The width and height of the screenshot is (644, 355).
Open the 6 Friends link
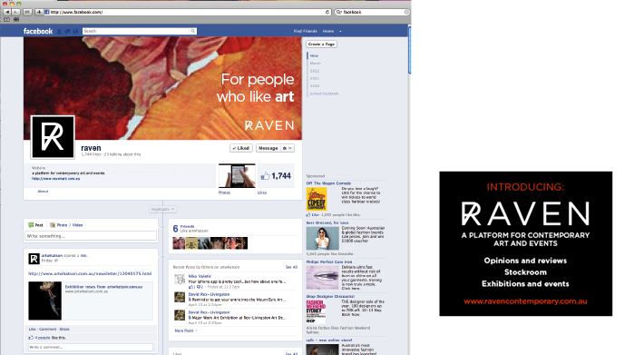[184, 229]
